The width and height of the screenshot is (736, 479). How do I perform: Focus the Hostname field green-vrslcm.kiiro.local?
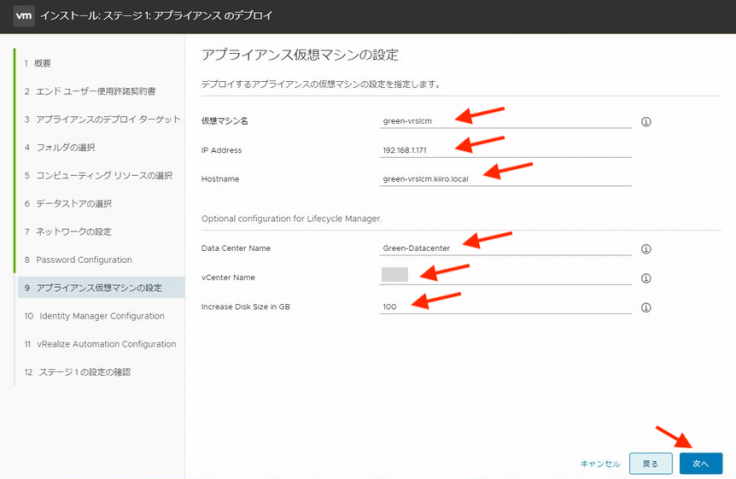coord(506,179)
